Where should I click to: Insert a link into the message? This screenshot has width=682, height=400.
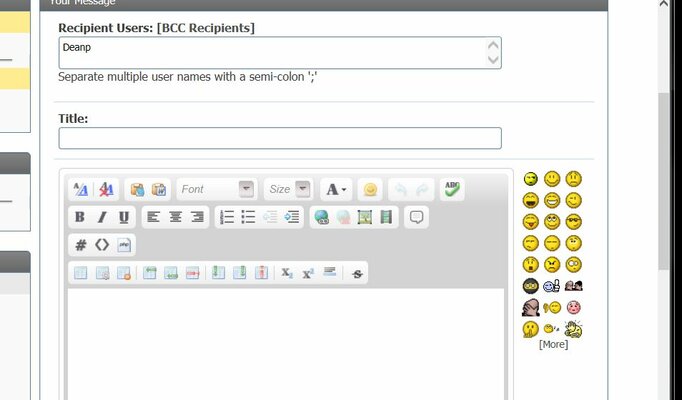[x=321, y=217]
